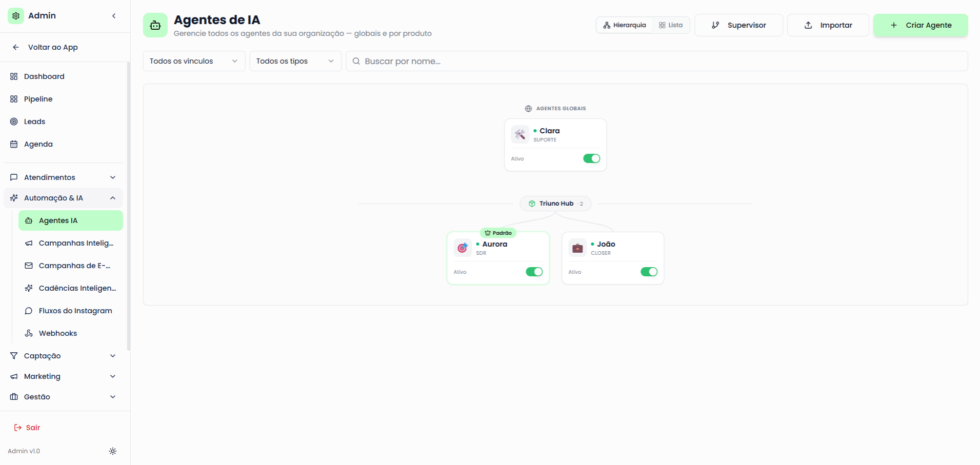980x465 pixels.
Task: Disable the Aurora agent toggle
Action: (534, 272)
